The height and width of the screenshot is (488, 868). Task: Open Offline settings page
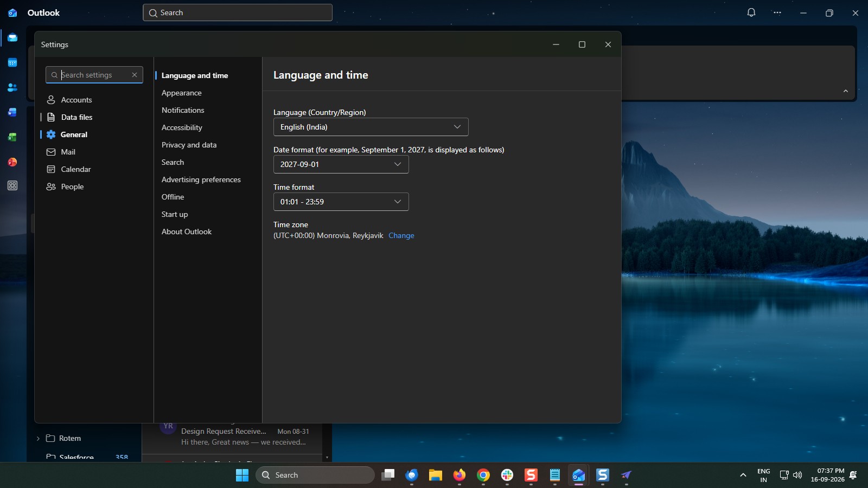point(173,197)
